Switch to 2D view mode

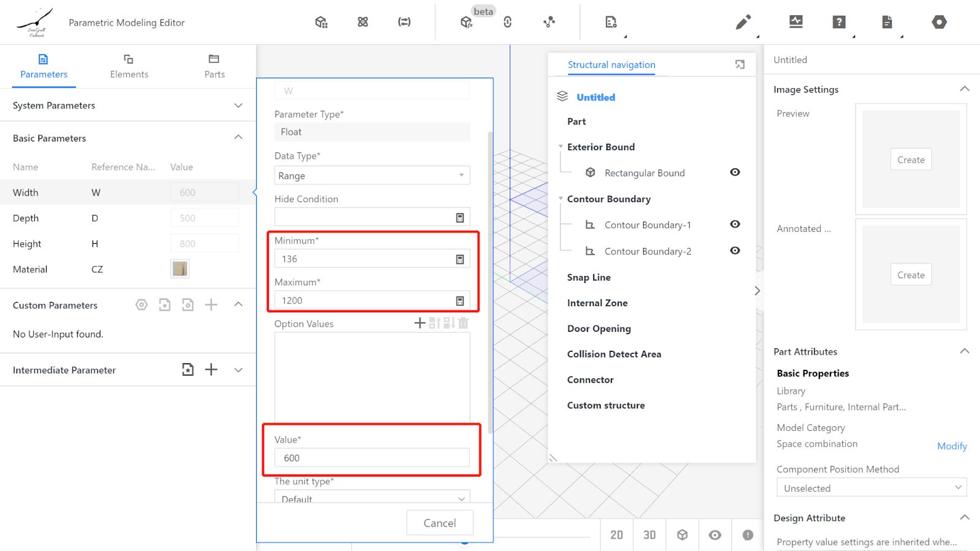tap(617, 535)
